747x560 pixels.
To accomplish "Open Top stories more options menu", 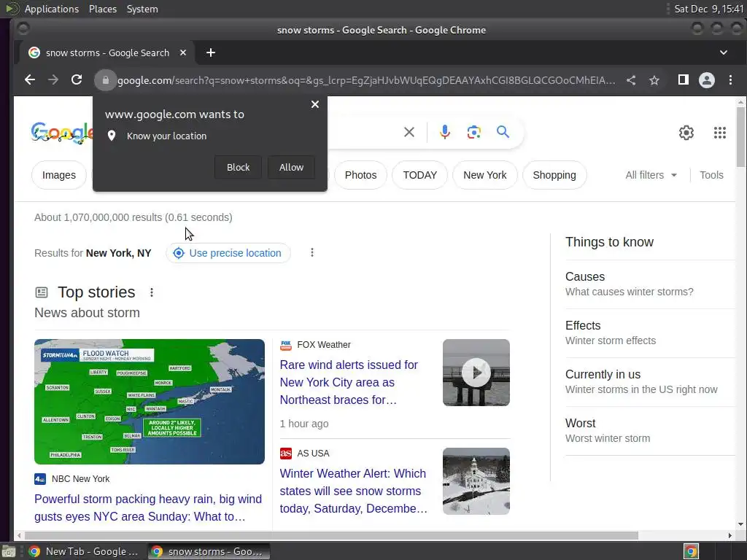I will pos(152,292).
